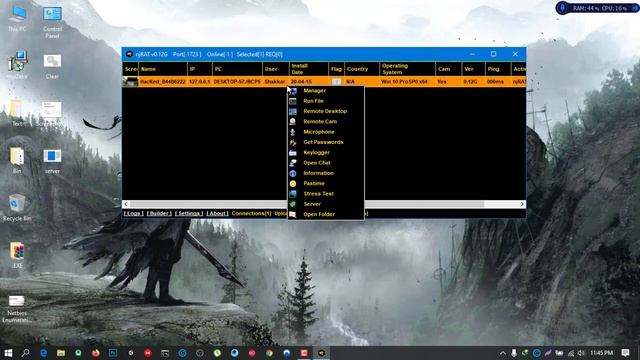640x360 pixels.
Task: Select the Netbios Enumerat... desktop icon
Action: click(x=17, y=309)
